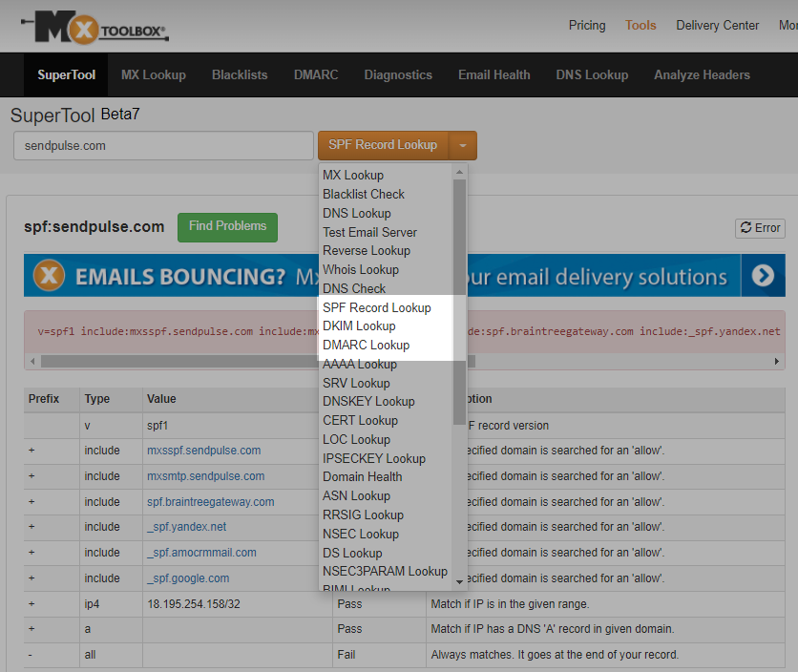Open the Diagnostics tab

pyautogui.click(x=398, y=74)
